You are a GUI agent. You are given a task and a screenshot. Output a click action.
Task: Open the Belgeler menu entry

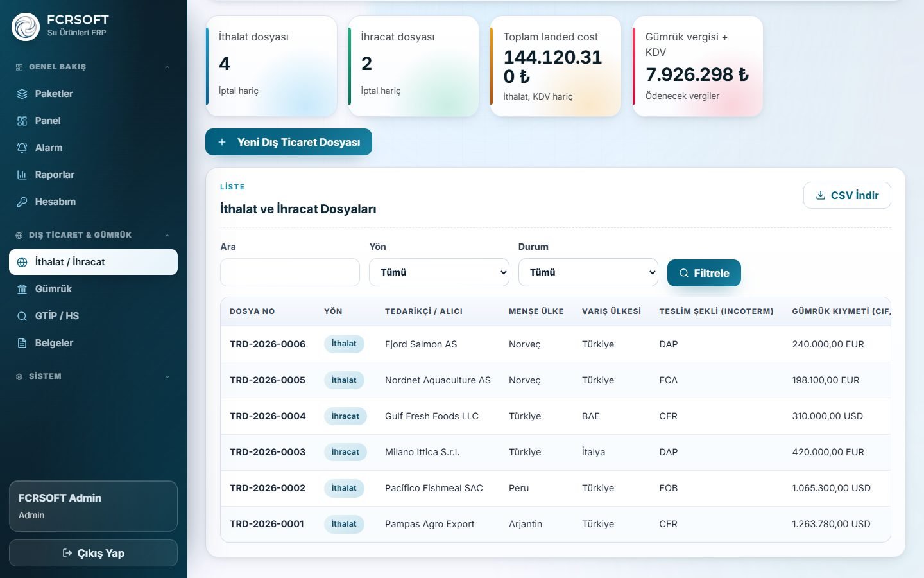click(x=93, y=343)
